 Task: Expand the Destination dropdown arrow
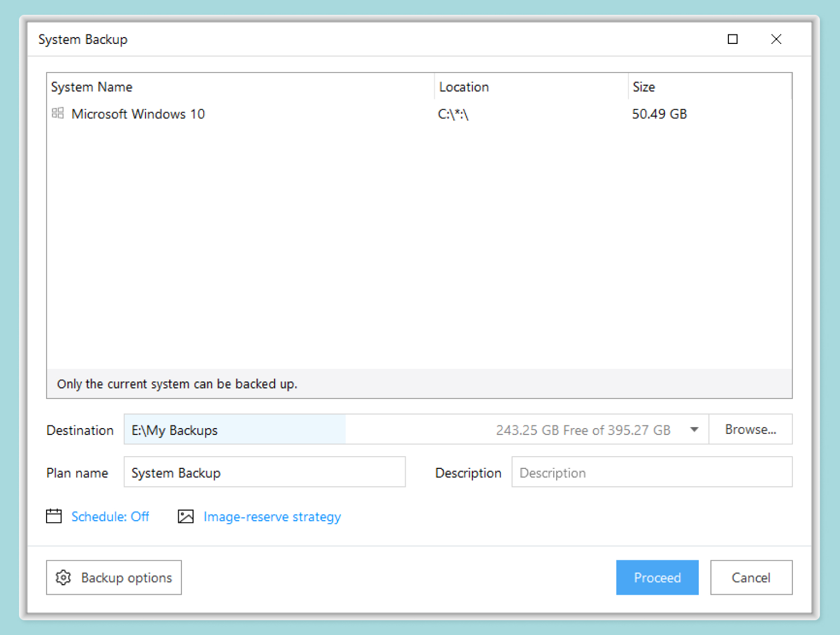(694, 430)
